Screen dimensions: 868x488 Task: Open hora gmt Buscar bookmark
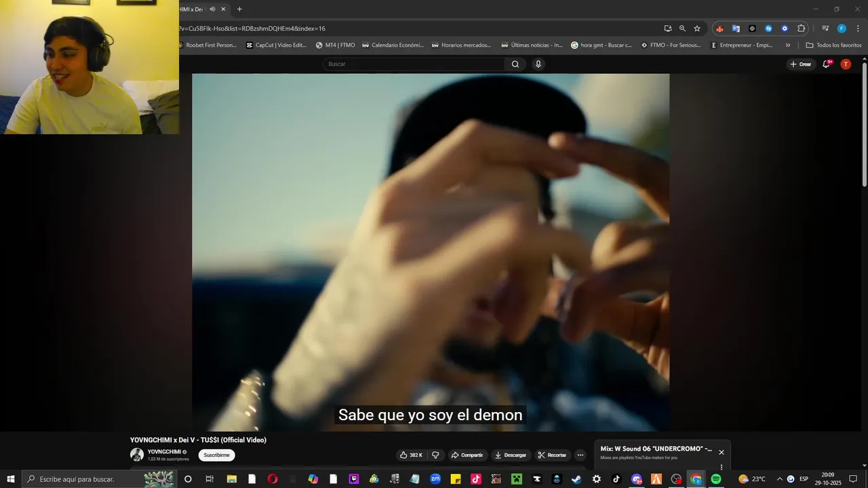pos(601,45)
